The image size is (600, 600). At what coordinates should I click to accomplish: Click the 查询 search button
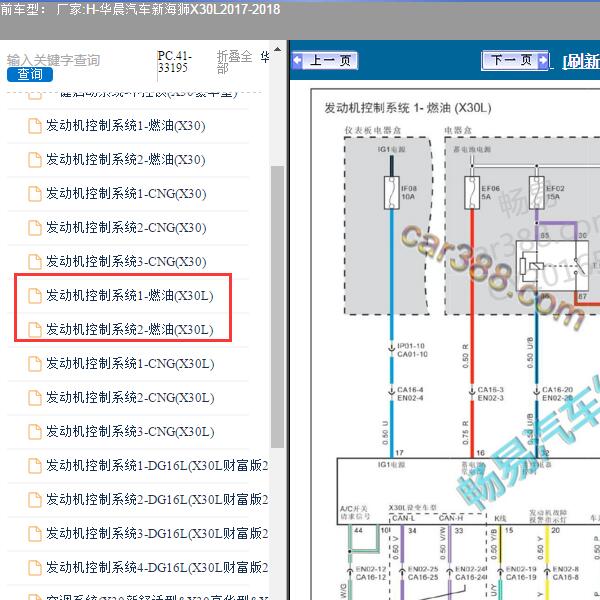coord(29,74)
